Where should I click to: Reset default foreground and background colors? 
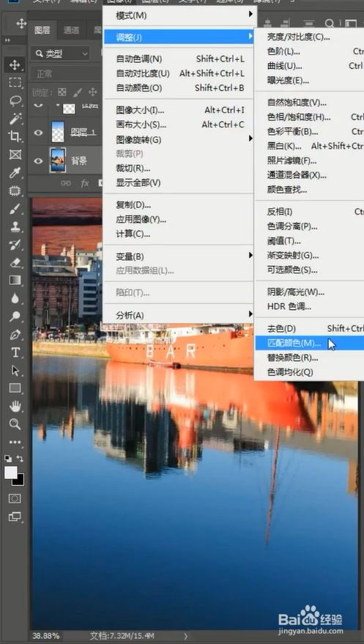[8, 459]
